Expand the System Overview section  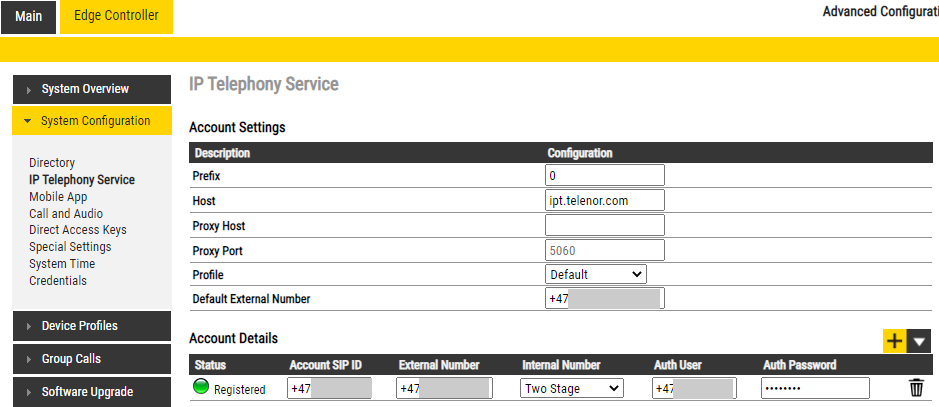pyautogui.click(x=85, y=89)
